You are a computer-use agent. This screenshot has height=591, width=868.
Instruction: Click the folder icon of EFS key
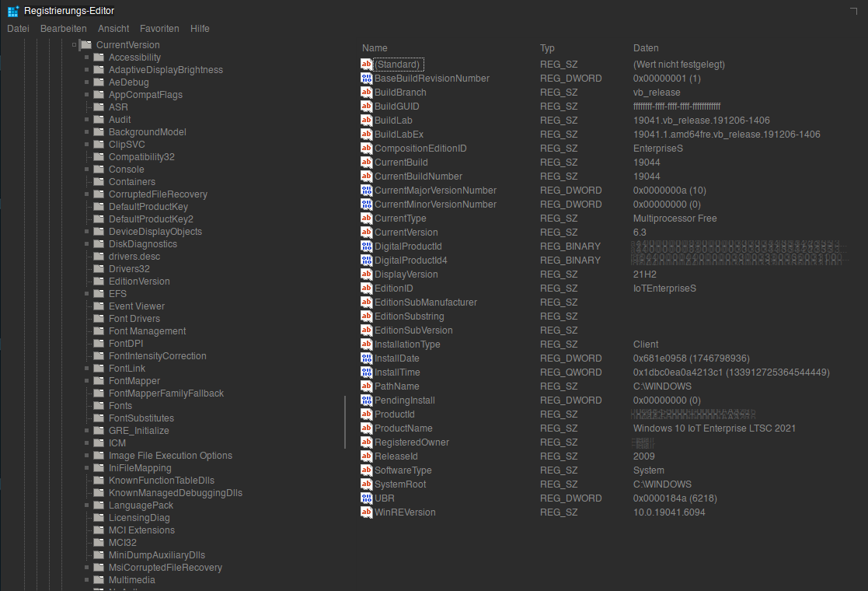[99, 294]
